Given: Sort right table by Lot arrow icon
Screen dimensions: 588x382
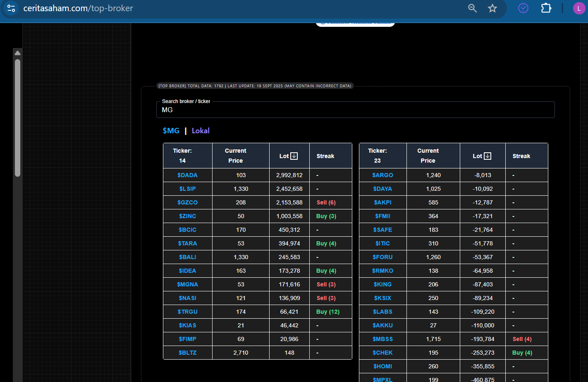Looking at the screenshot, I should (488, 156).
